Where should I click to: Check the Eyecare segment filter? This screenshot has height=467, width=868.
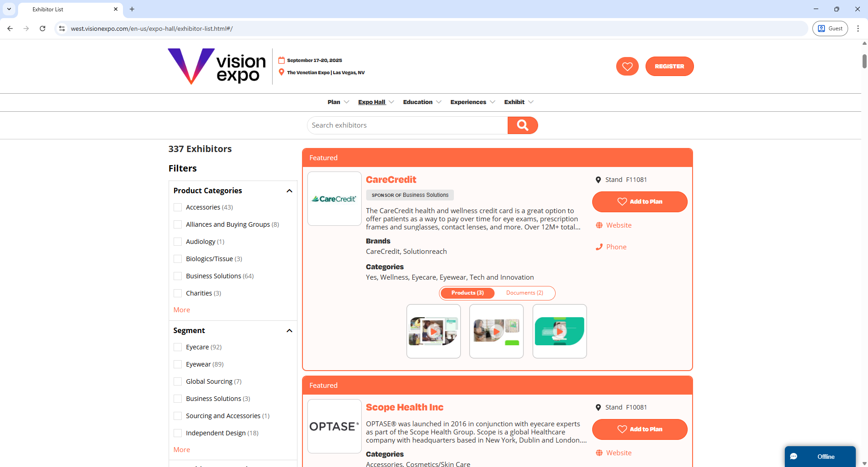(x=178, y=347)
